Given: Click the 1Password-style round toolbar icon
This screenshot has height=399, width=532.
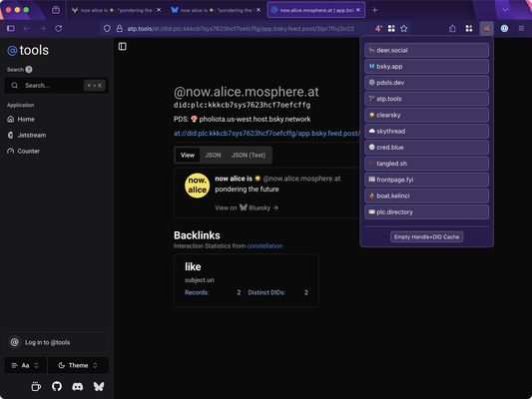Looking at the screenshot, I should click(x=504, y=29).
